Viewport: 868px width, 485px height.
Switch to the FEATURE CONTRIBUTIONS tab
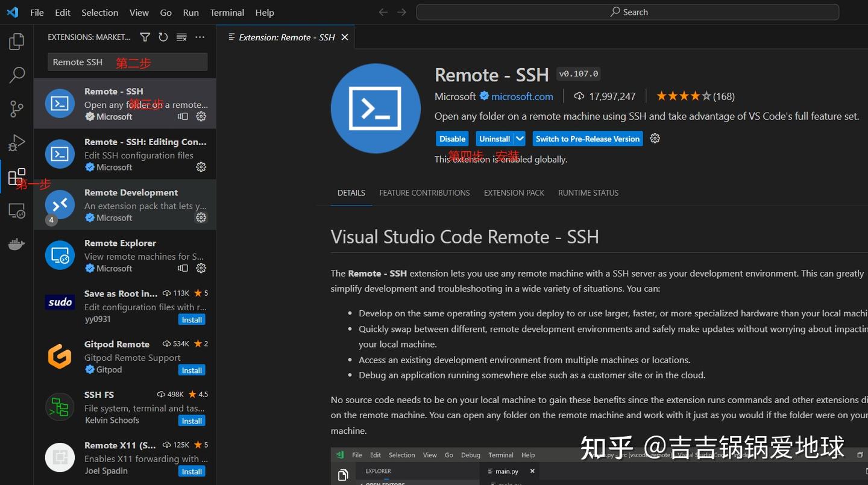click(424, 193)
